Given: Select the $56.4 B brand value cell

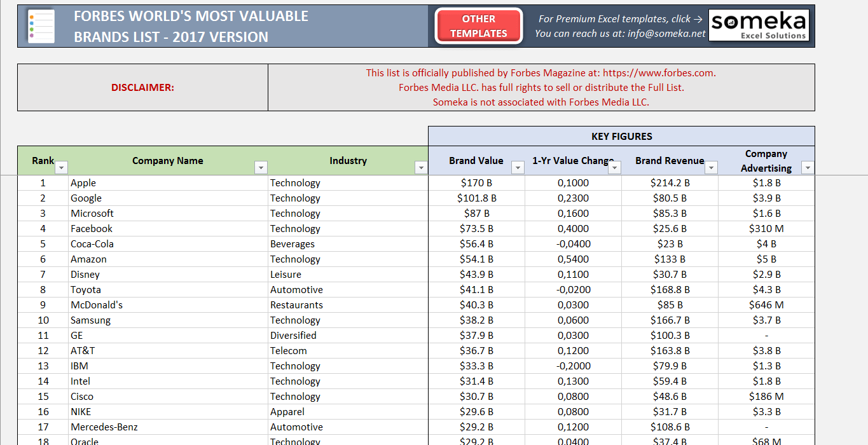Looking at the screenshot, I should (476, 244).
